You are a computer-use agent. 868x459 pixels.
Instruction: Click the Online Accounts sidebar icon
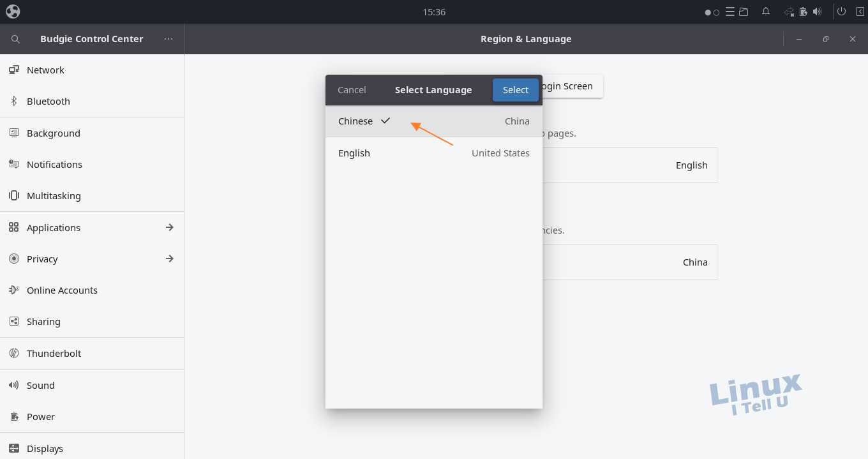coord(14,290)
